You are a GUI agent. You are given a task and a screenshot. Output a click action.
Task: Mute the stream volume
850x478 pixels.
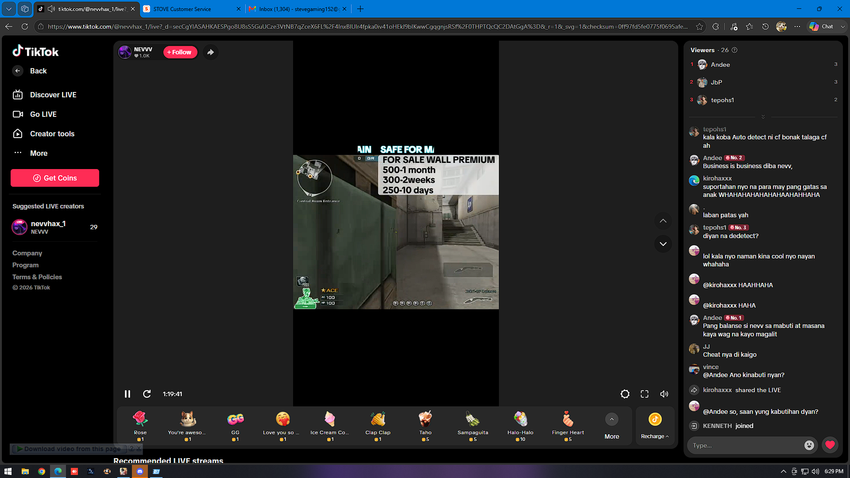[664, 394]
